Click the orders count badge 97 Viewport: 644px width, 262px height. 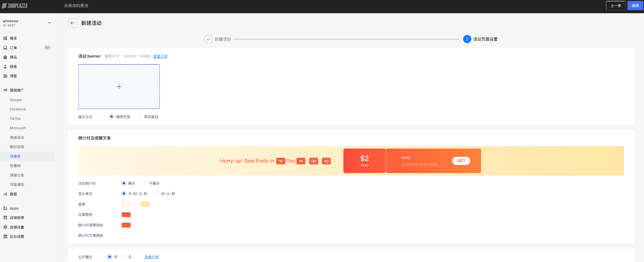point(47,48)
